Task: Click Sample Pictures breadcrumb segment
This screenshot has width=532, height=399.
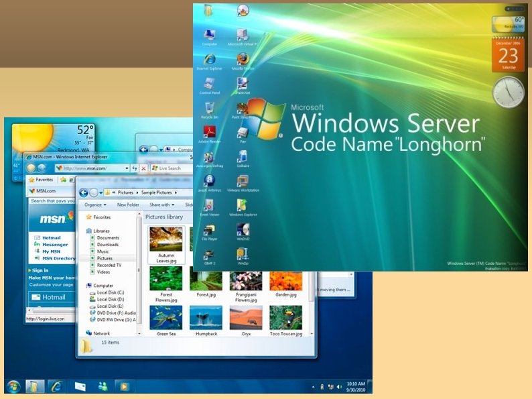Action: (156, 192)
